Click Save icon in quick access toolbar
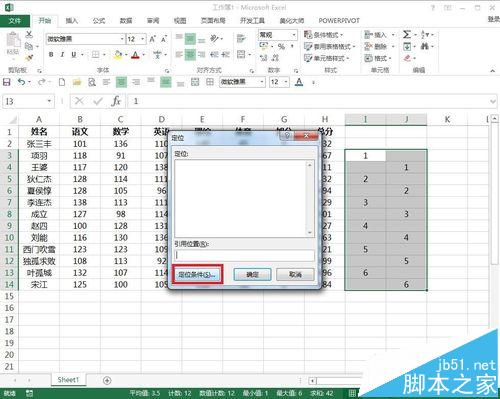Screen dimensions: 500x399 click(x=7, y=82)
